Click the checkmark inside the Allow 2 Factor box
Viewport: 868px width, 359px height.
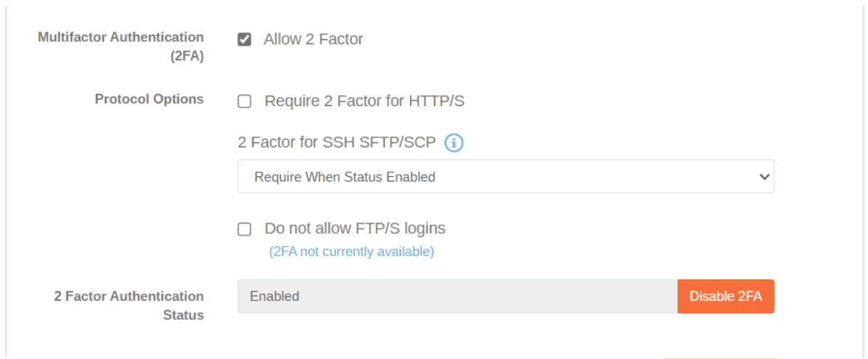244,40
